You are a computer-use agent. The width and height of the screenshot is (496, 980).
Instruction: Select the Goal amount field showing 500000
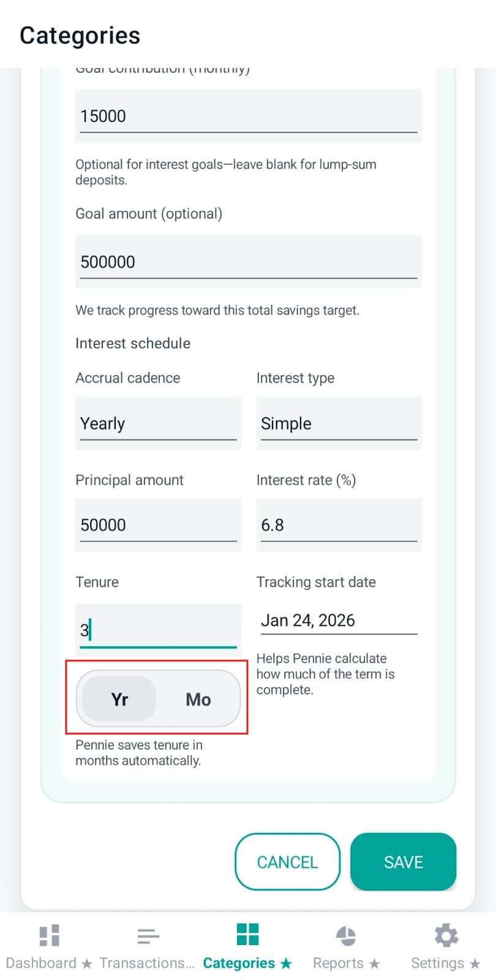[248, 261]
